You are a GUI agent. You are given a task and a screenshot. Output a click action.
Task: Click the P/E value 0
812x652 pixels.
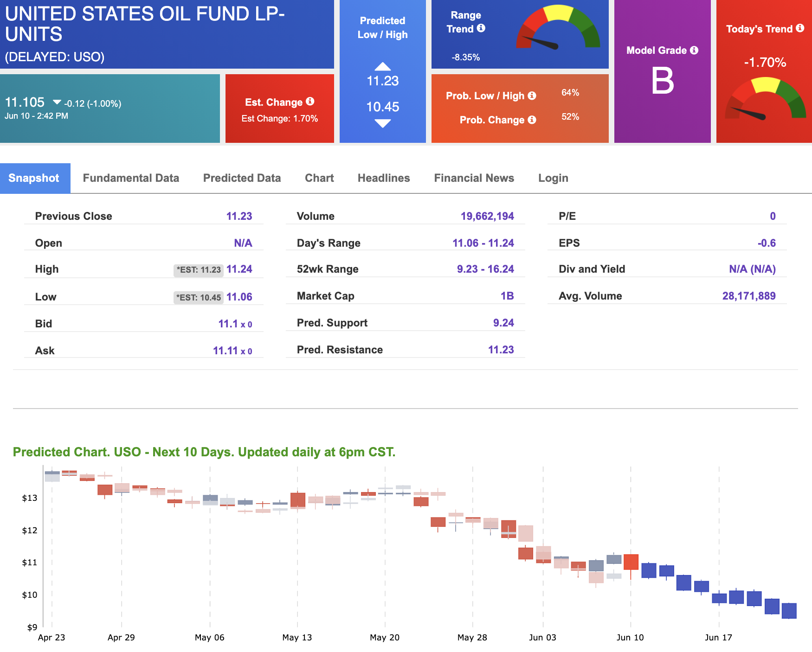[x=773, y=216]
